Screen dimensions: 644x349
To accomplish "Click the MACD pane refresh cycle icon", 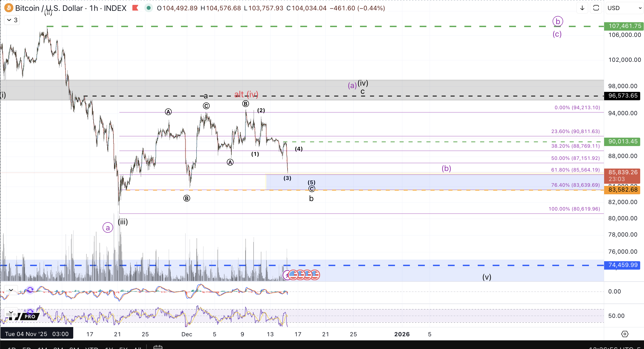I will (x=30, y=290).
